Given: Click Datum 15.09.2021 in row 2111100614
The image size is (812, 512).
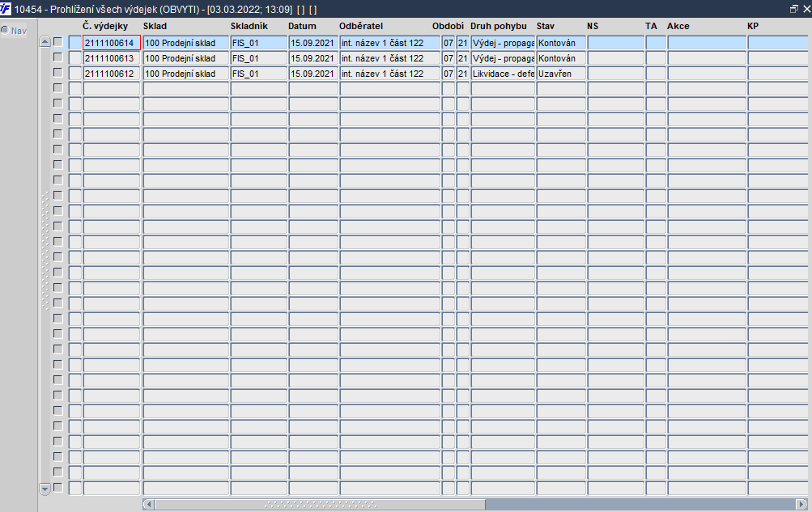Looking at the screenshot, I should (x=313, y=43).
